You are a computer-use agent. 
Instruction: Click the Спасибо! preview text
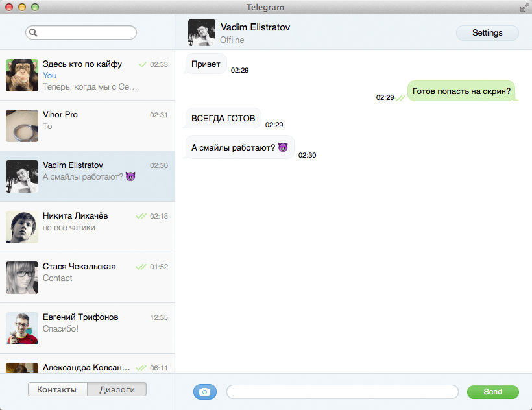point(60,329)
